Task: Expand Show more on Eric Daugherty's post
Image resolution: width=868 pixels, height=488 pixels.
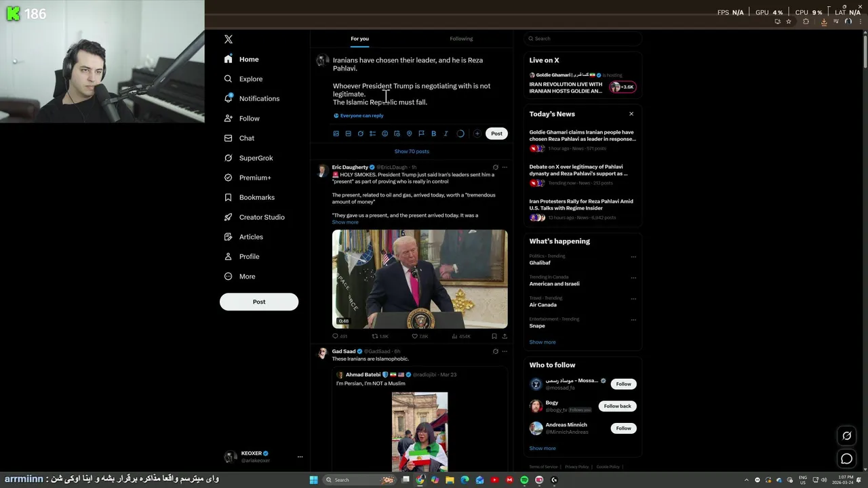Action: [x=345, y=222]
